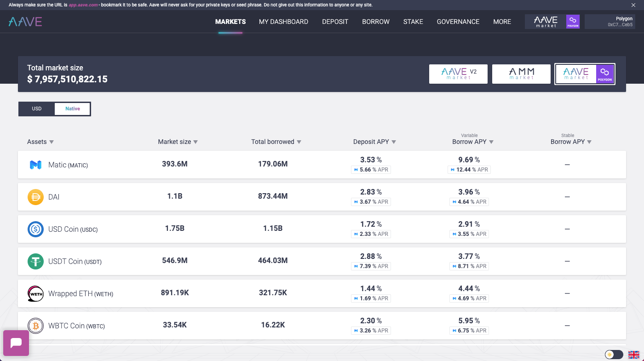Open My Dashboard menu item

(x=283, y=22)
